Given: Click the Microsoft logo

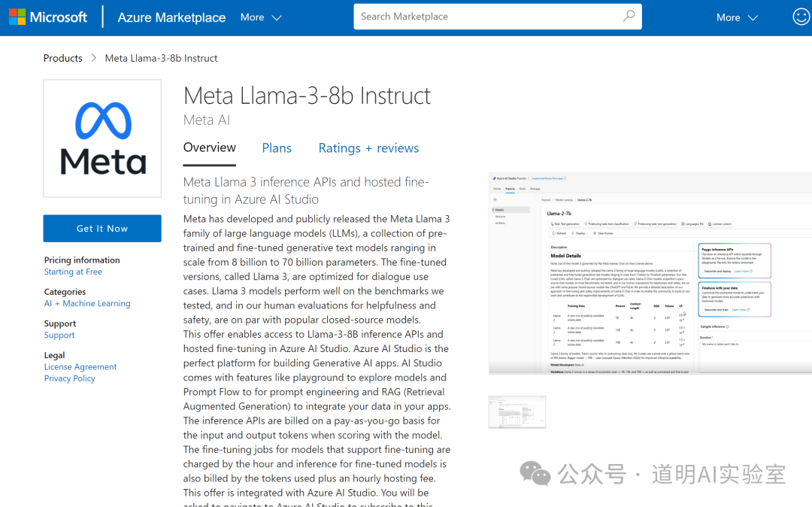Looking at the screenshot, I should coord(47,16).
